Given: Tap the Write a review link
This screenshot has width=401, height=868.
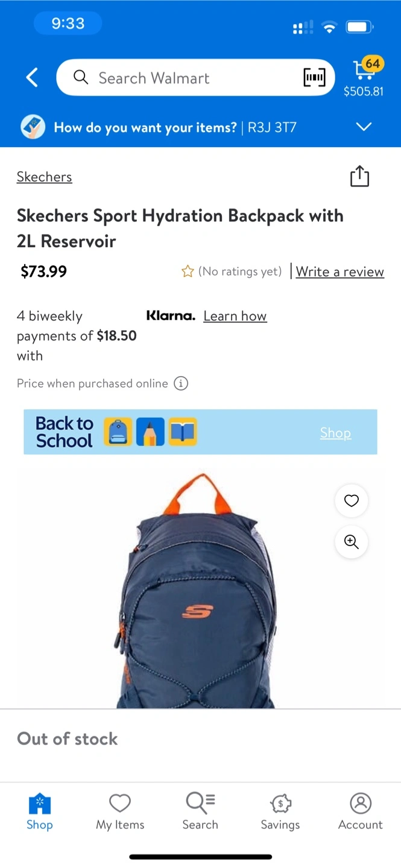Looking at the screenshot, I should point(340,272).
